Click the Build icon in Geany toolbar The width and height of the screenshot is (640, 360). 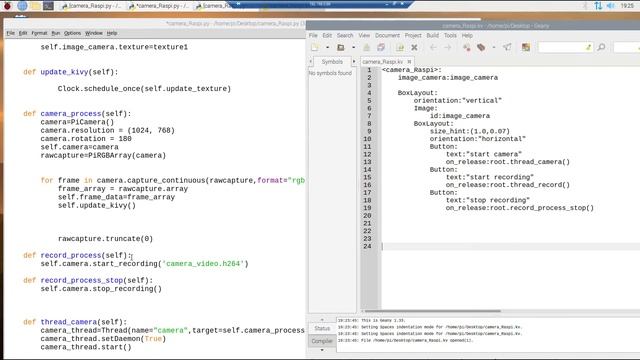click(x=481, y=48)
